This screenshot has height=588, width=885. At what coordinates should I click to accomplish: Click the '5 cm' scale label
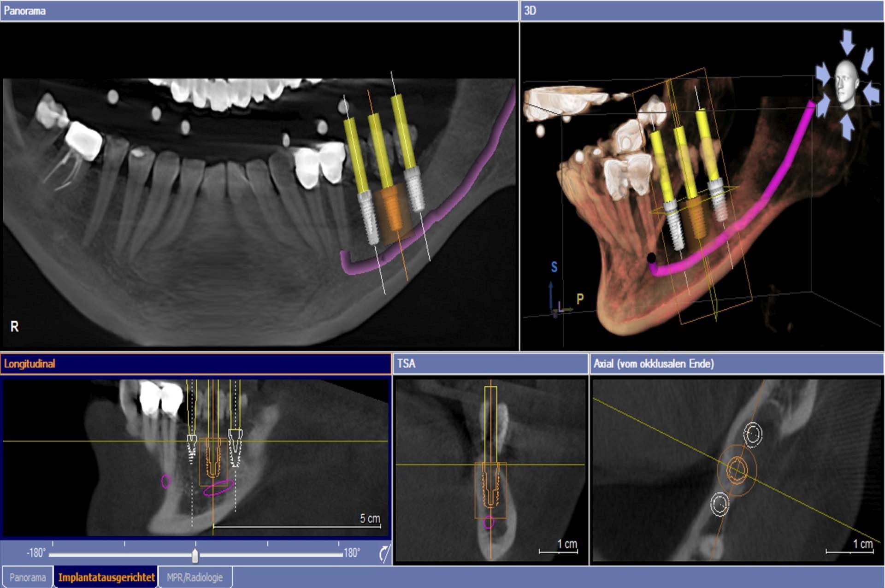[x=370, y=519]
